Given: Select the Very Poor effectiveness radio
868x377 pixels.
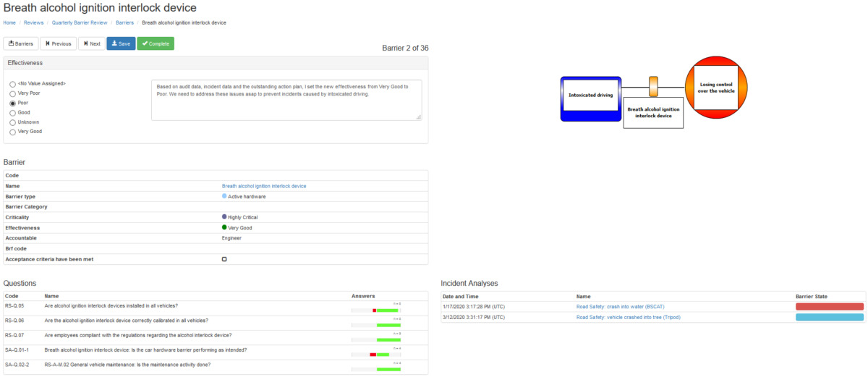Looking at the screenshot, I should [x=12, y=94].
